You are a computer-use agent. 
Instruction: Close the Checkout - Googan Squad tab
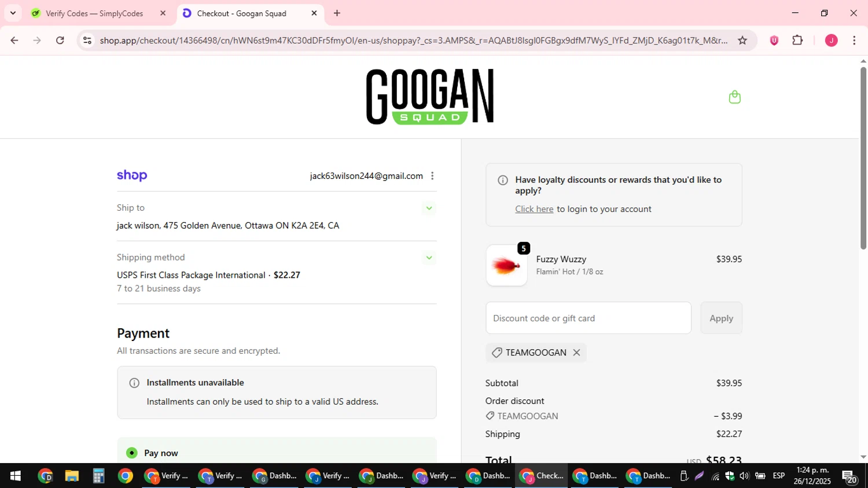pos(314,13)
